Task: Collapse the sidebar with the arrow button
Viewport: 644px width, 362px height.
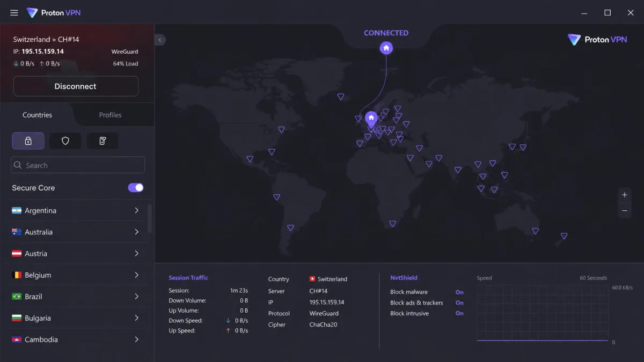Action: pyautogui.click(x=160, y=40)
